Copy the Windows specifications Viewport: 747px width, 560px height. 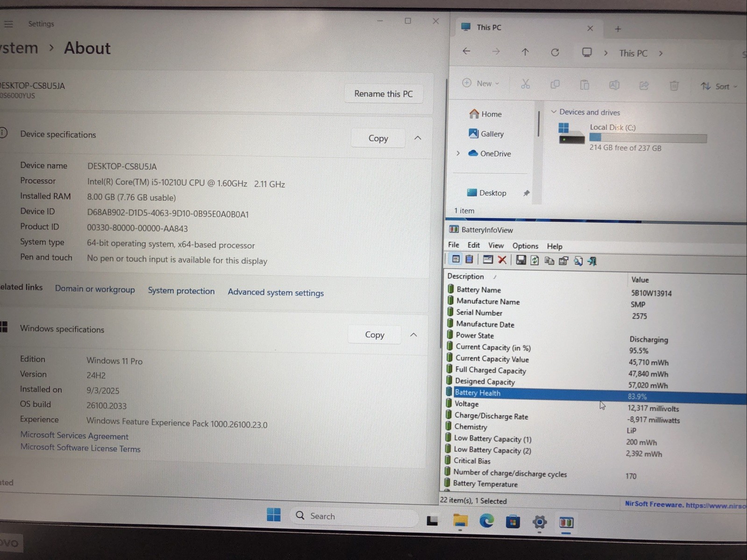point(374,334)
